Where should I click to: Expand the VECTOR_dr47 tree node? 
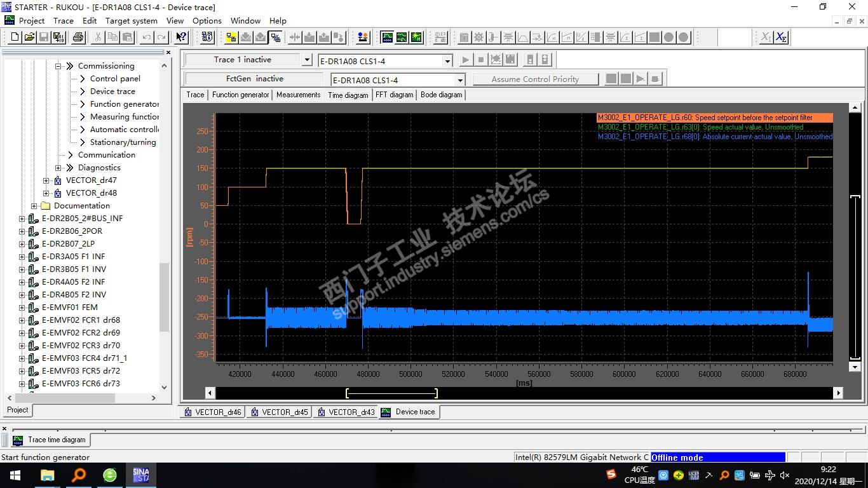(x=46, y=180)
